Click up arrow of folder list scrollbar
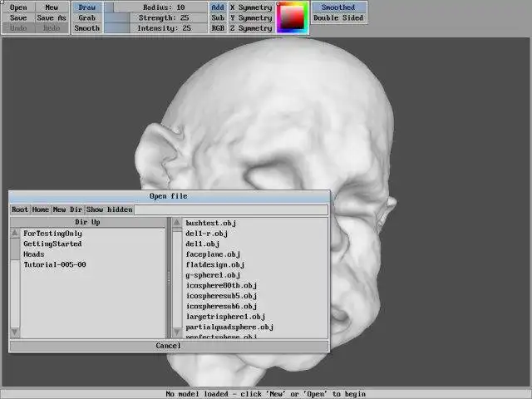Screen dimensions: 532x399 [15, 233]
